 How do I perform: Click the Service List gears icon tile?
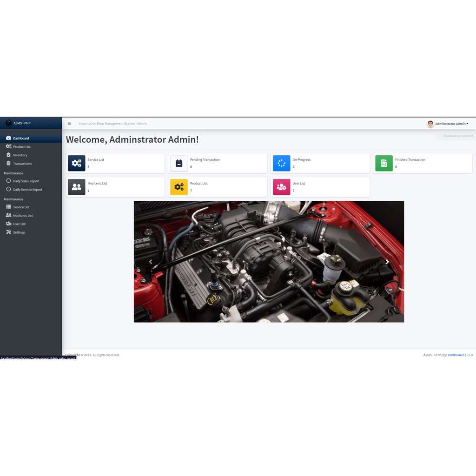pyautogui.click(x=77, y=163)
